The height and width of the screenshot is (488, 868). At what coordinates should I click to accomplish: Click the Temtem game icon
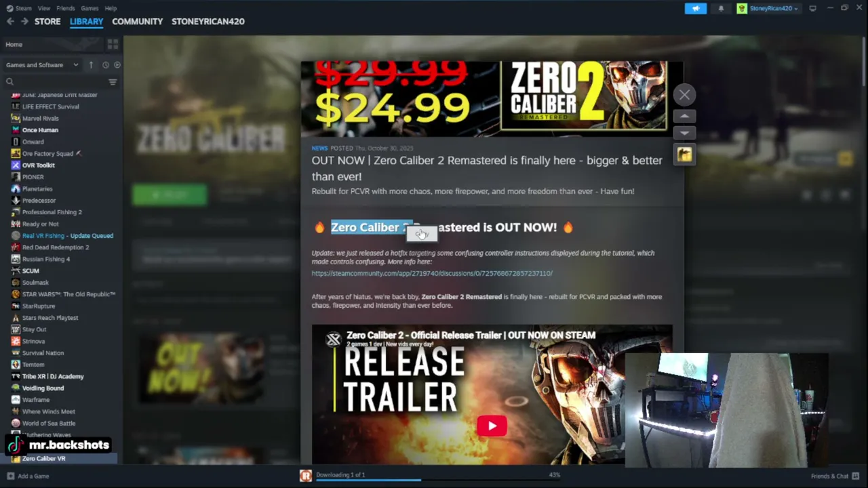pyautogui.click(x=16, y=365)
